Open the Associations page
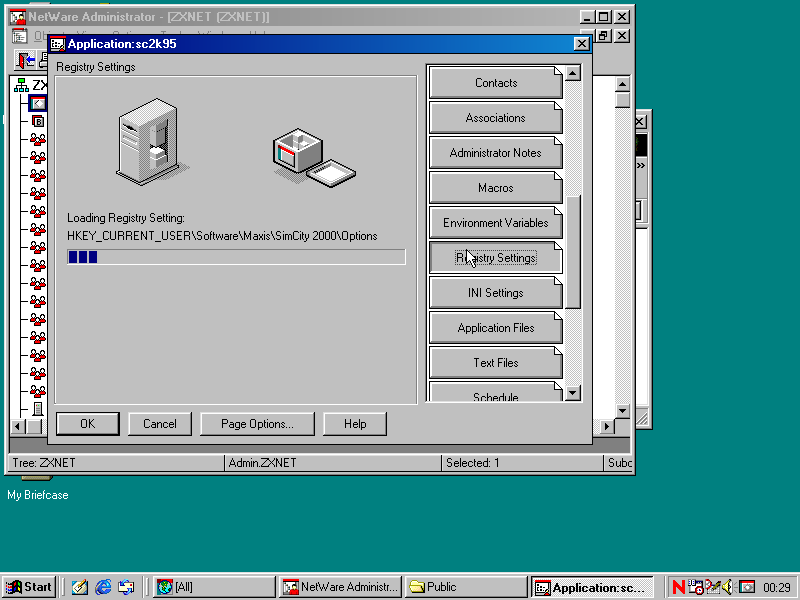The width and height of the screenshot is (800, 600). pyautogui.click(x=496, y=118)
